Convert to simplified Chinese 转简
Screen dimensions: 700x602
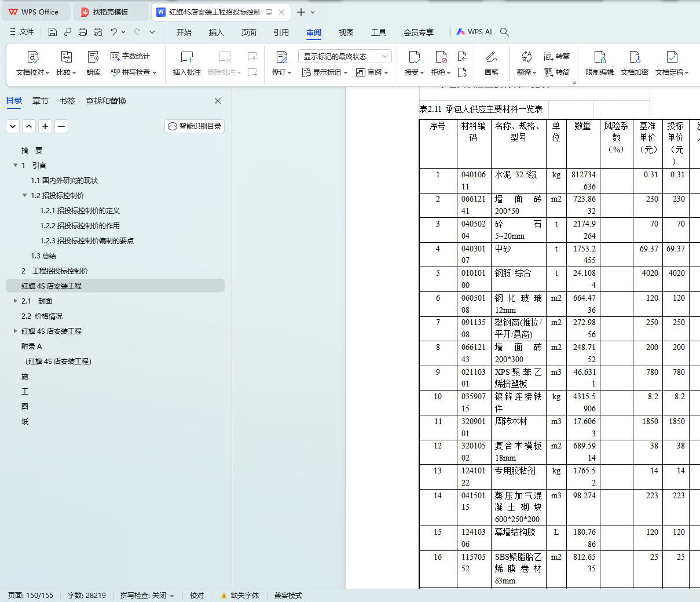[x=557, y=72]
